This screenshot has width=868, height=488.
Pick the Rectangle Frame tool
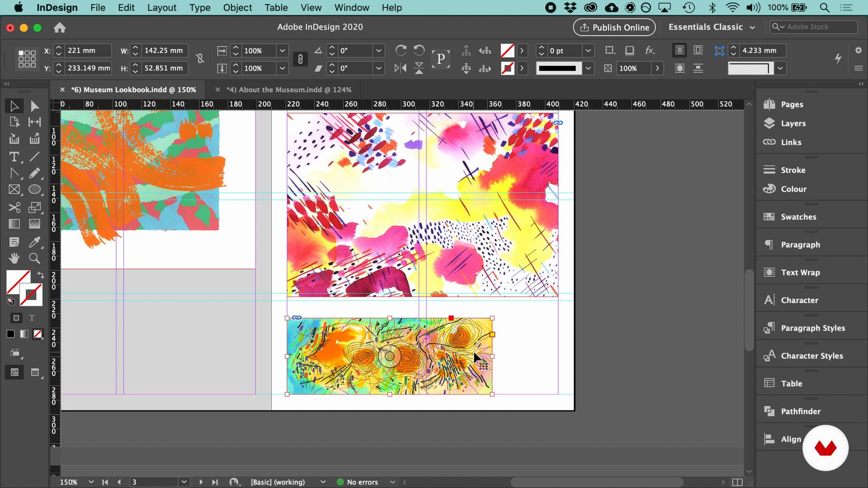14,190
